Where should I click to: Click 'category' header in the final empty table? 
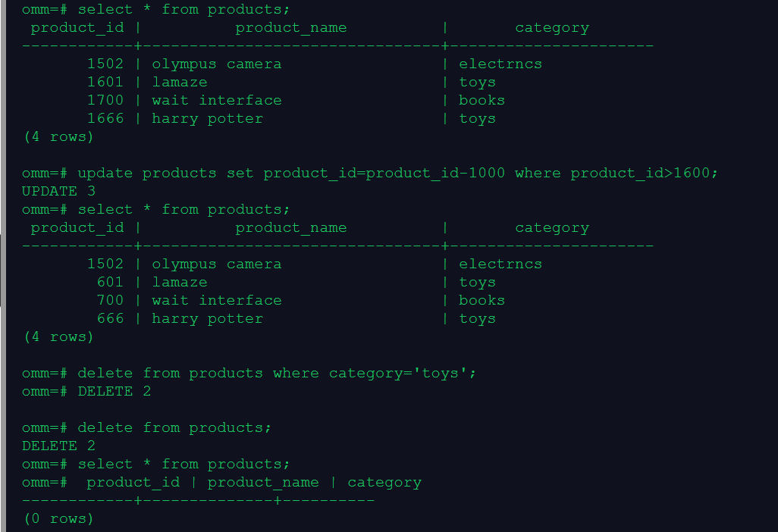point(384,483)
